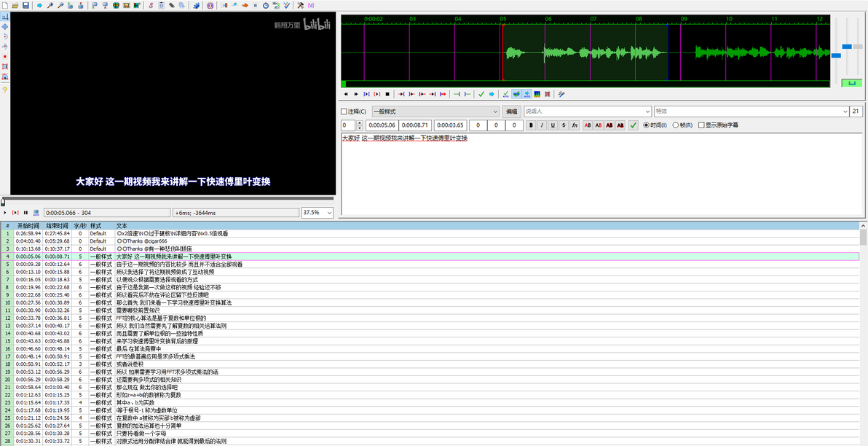This screenshot has width=868, height=446.
Task: Toggle video auto-scroll icon
Action: tap(36, 213)
